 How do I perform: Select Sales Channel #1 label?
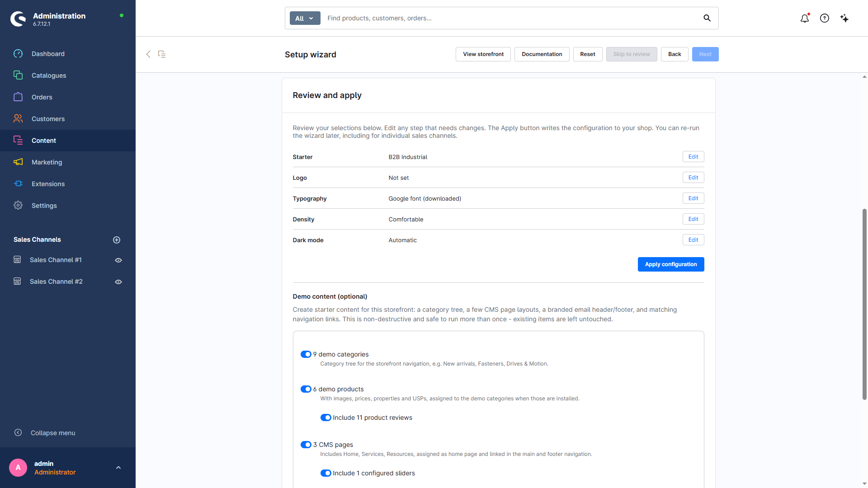(x=56, y=260)
